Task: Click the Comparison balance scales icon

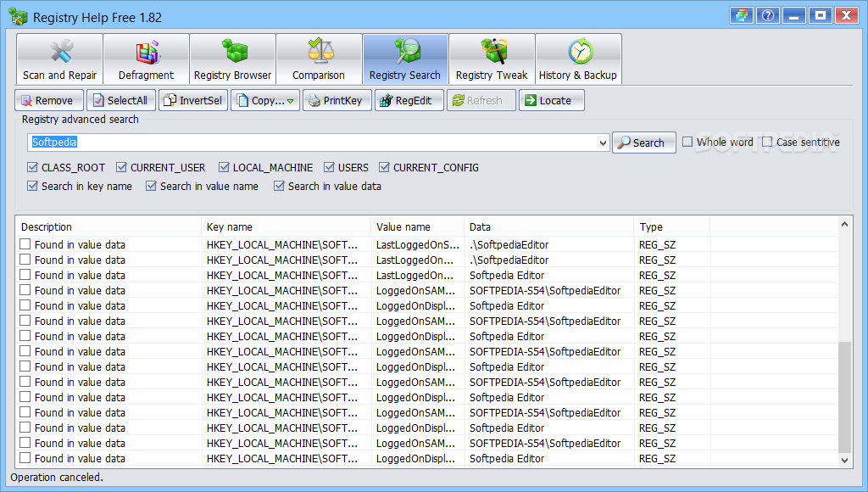Action: click(x=320, y=50)
